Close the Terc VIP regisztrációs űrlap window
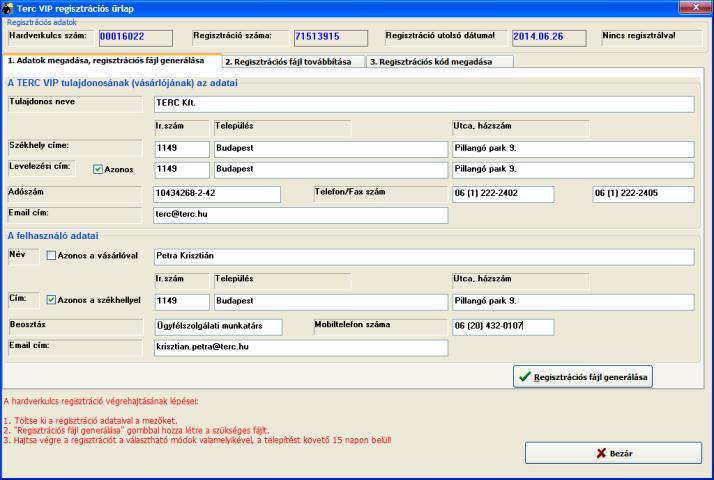 [695, 7]
